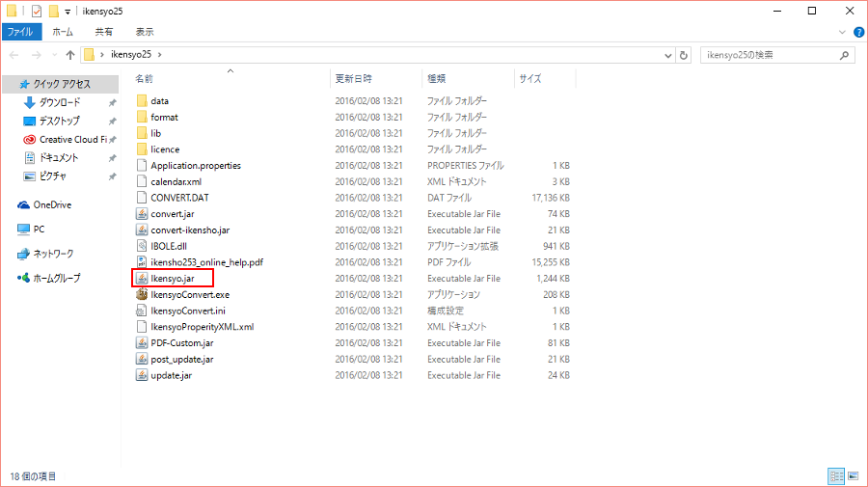Refresh the ikensyo25 folder view

click(684, 55)
